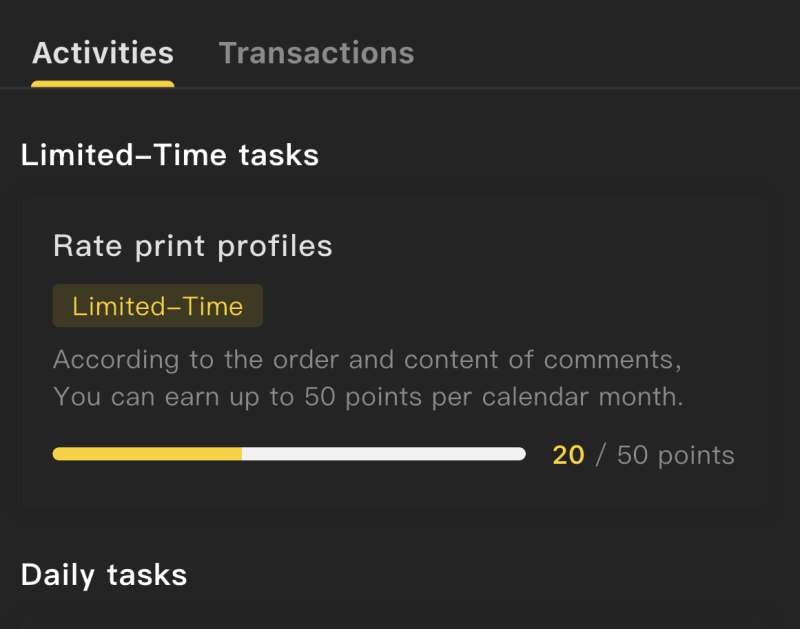Click the "/ 50 points" total label
The height and width of the screenshot is (629, 800).
pos(665,456)
